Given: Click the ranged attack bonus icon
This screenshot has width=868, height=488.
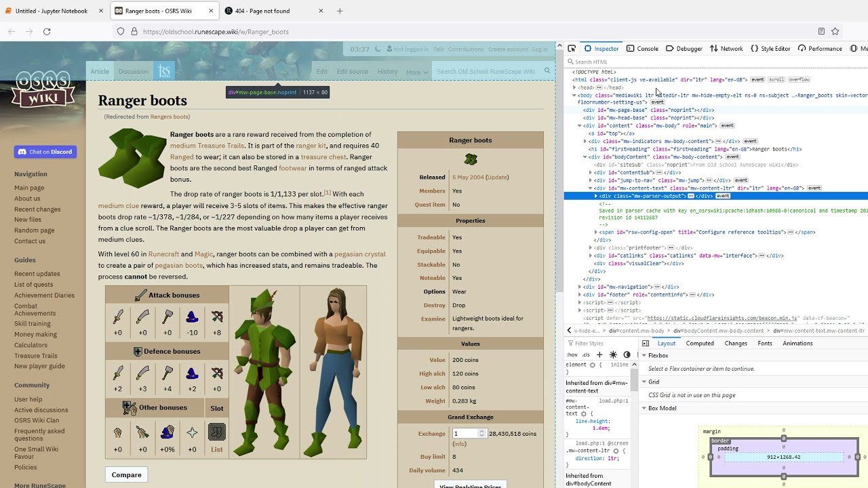Looking at the screenshot, I should point(217,317).
